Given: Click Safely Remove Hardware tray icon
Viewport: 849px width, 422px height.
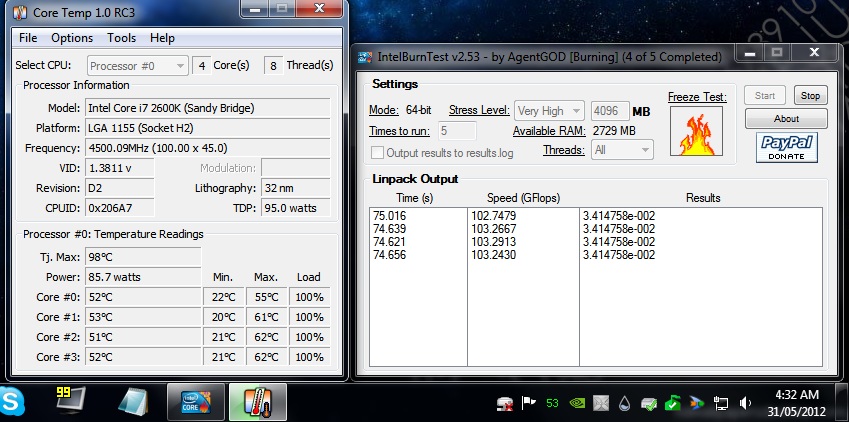Looking at the screenshot, I should coord(648,403).
